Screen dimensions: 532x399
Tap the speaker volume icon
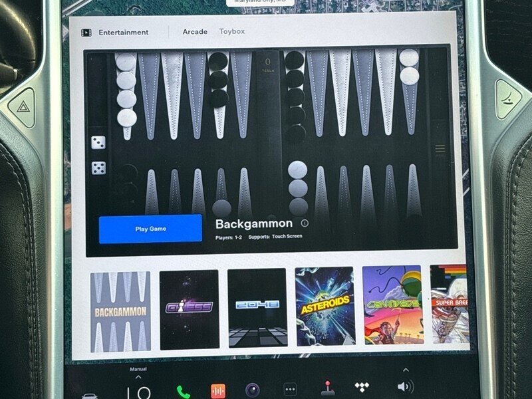tap(404, 386)
